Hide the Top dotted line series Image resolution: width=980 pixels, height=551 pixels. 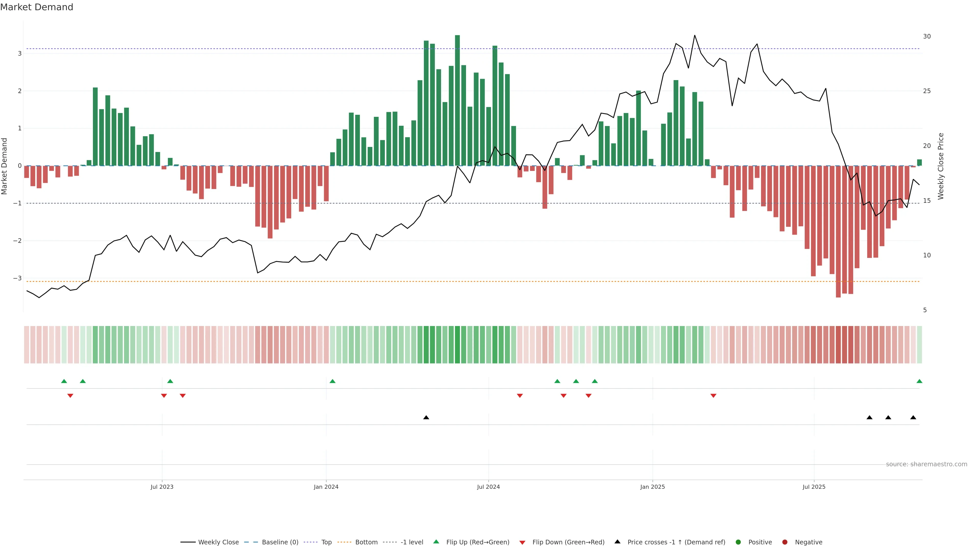pyautogui.click(x=326, y=542)
